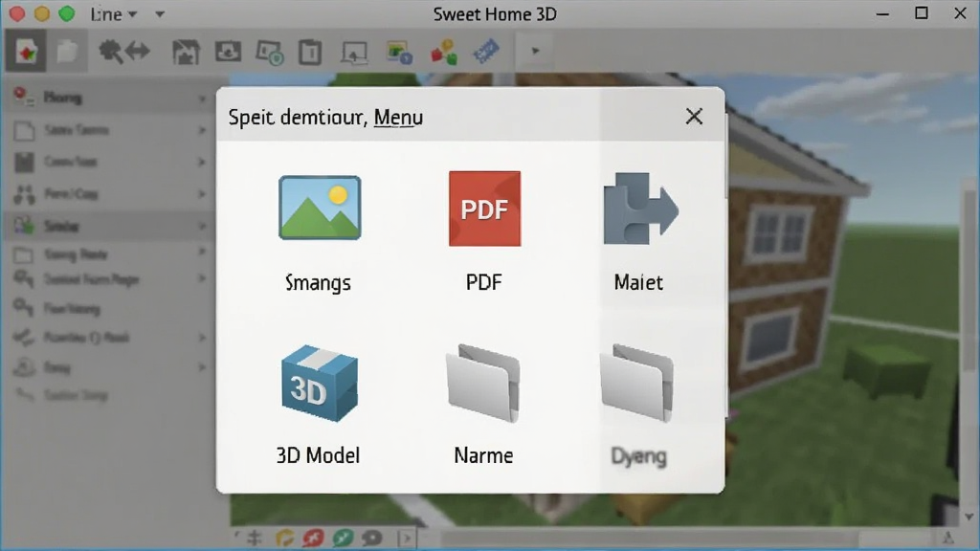Viewport: 980px width, 551px height.
Task: Expand the save-disk sidebar row arrow
Action: [202, 162]
